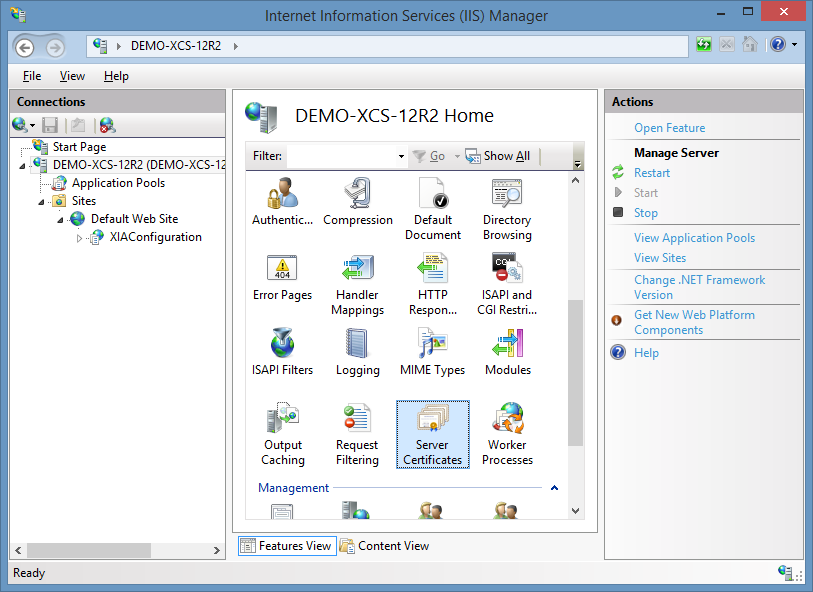The height and width of the screenshot is (592, 813).
Task: Click scroll-down arrow of feature list
Action: click(575, 511)
